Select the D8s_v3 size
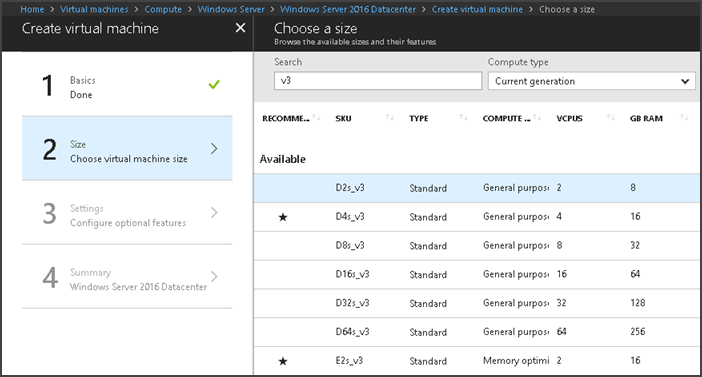 point(478,246)
